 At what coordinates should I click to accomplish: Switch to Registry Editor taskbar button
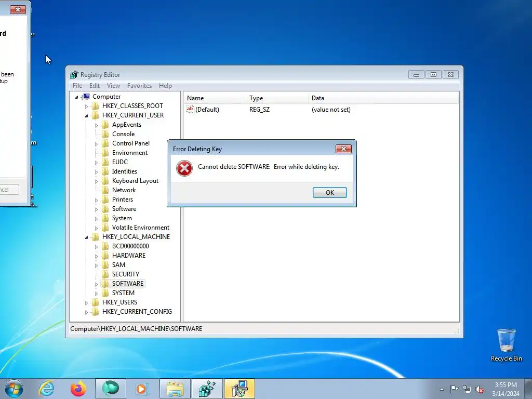pyautogui.click(x=207, y=389)
